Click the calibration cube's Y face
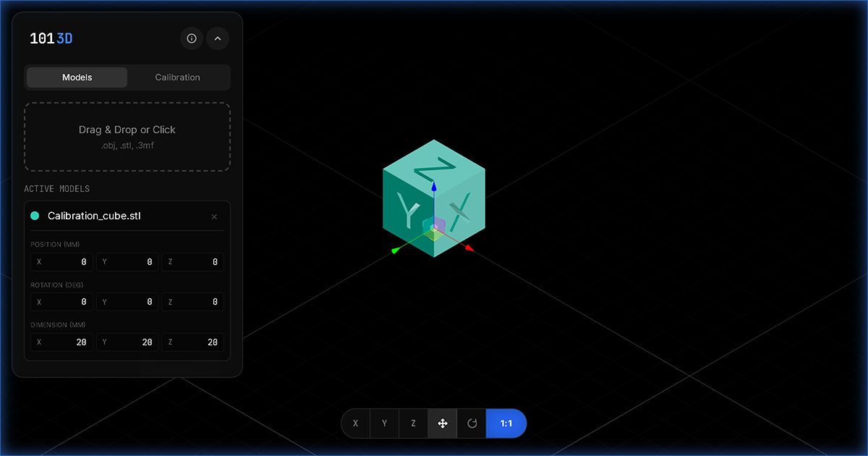Viewport: 868px width, 456px height. [409, 214]
